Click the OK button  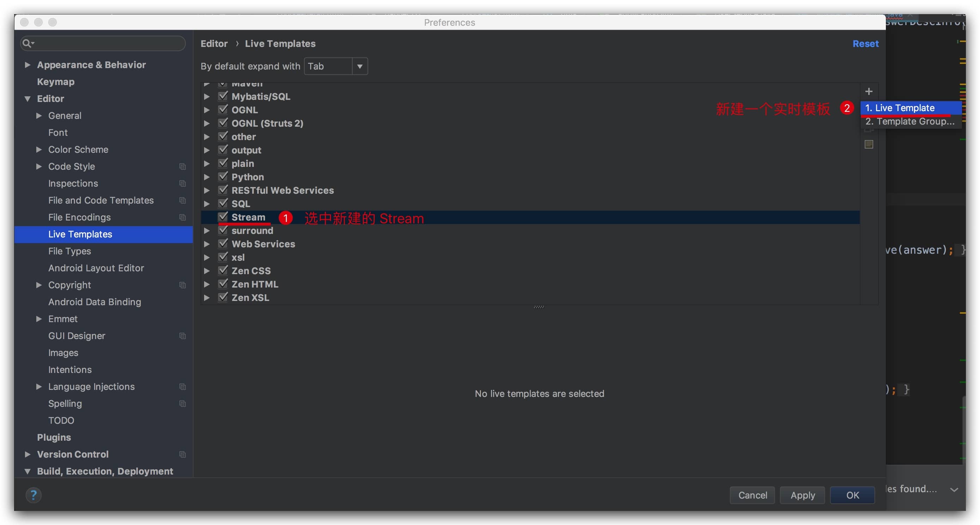[x=852, y=495]
